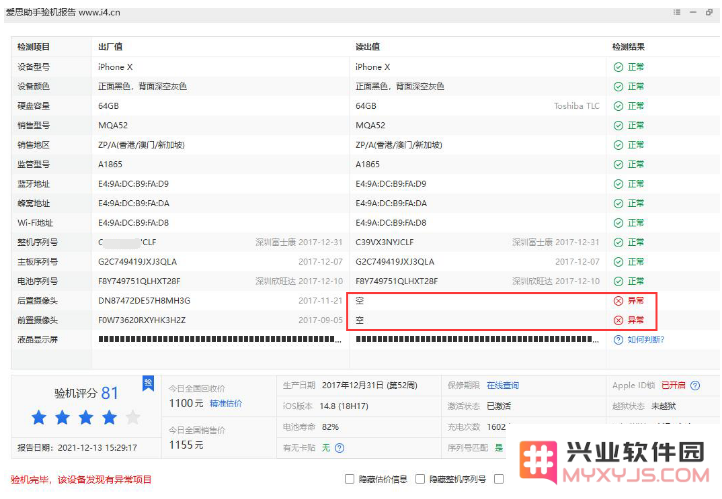Tick the 隐藏整机序列号 checkbox

click(420, 479)
